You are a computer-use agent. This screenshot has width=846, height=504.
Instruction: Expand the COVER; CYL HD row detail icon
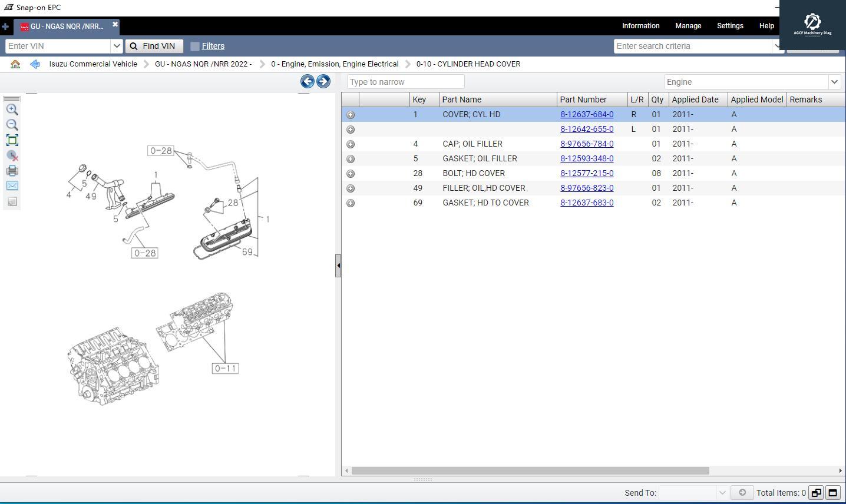(351, 114)
